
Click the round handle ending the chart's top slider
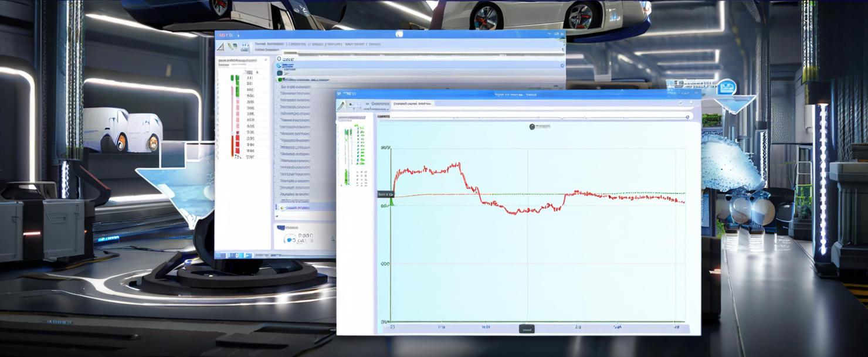click(687, 117)
